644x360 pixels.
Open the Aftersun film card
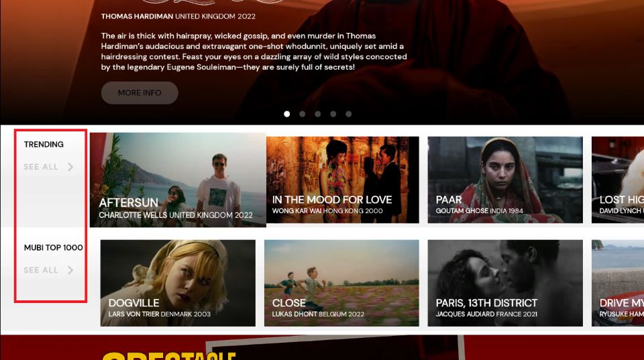[178, 180]
